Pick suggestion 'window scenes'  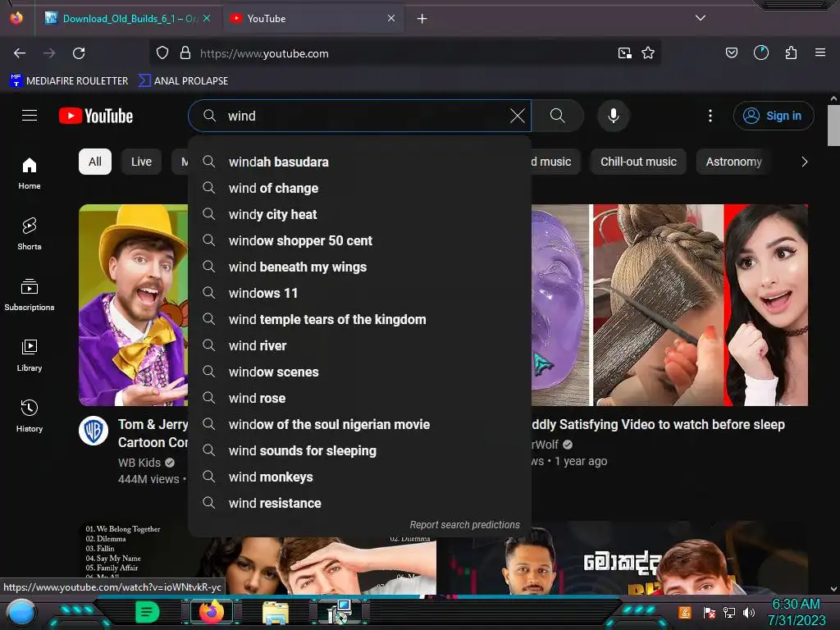359,372
